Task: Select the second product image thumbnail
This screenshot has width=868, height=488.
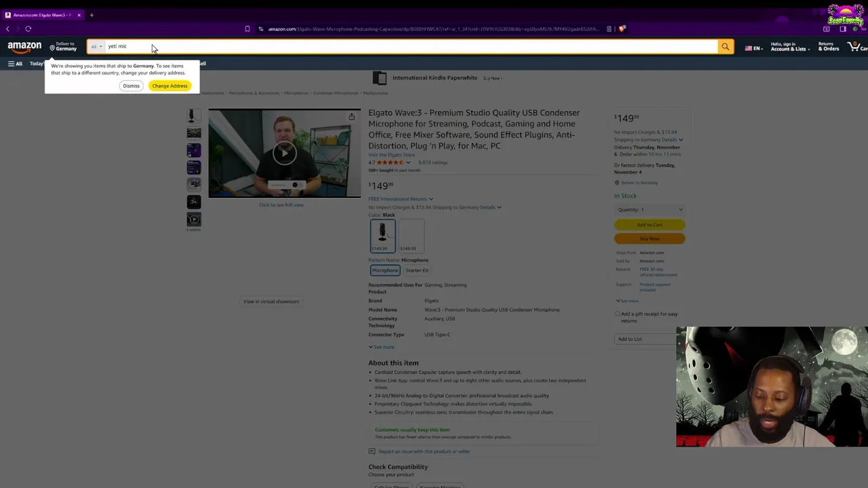Action: click(194, 133)
